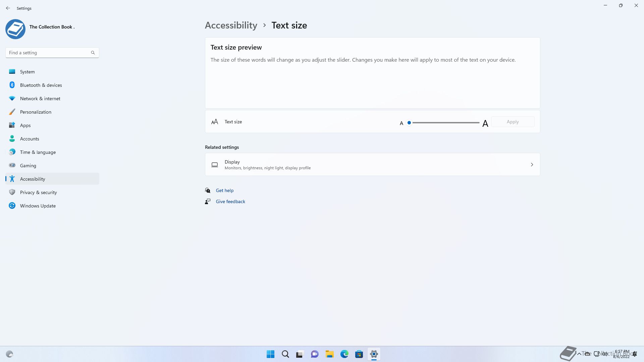Click the System monitor icon in sidebar
Viewport: 644px width, 362px height.
pos(12,71)
